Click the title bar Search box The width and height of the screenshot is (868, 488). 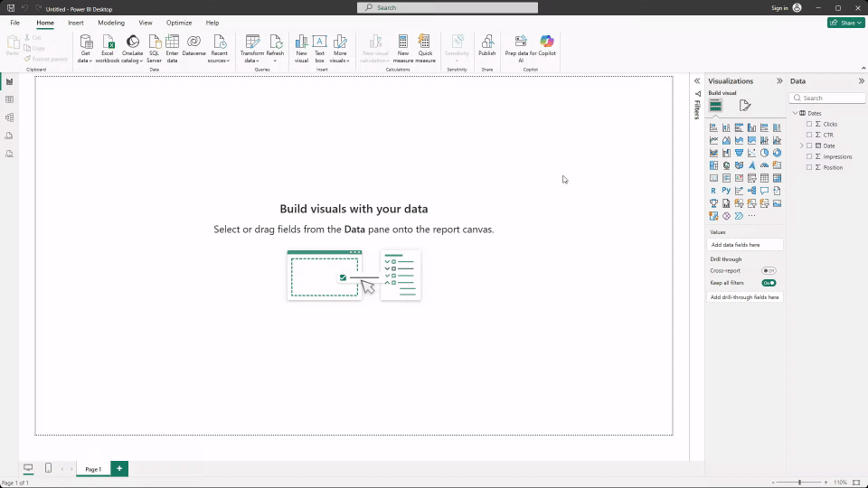[x=448, y=8]
